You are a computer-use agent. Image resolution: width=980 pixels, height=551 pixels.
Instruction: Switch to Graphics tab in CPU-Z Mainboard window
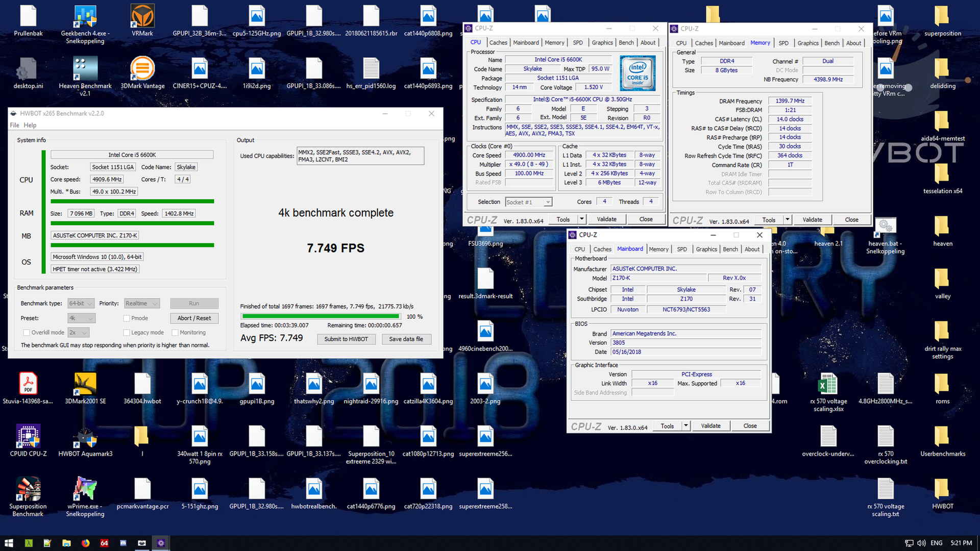pyautogui.click(x=706, y=249)
